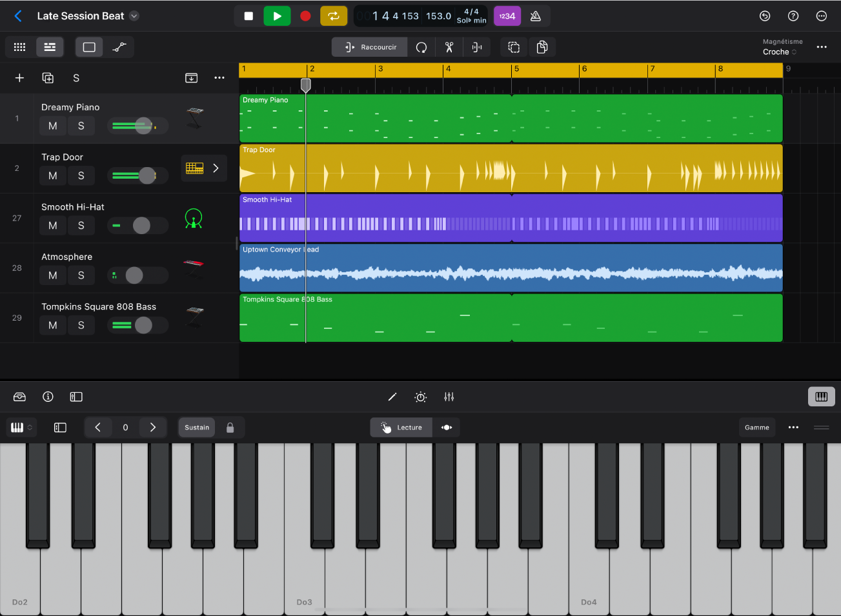Open the Gamme keyboard option
The height and width of the screenshot is (616, 841).
coord(756,427)
